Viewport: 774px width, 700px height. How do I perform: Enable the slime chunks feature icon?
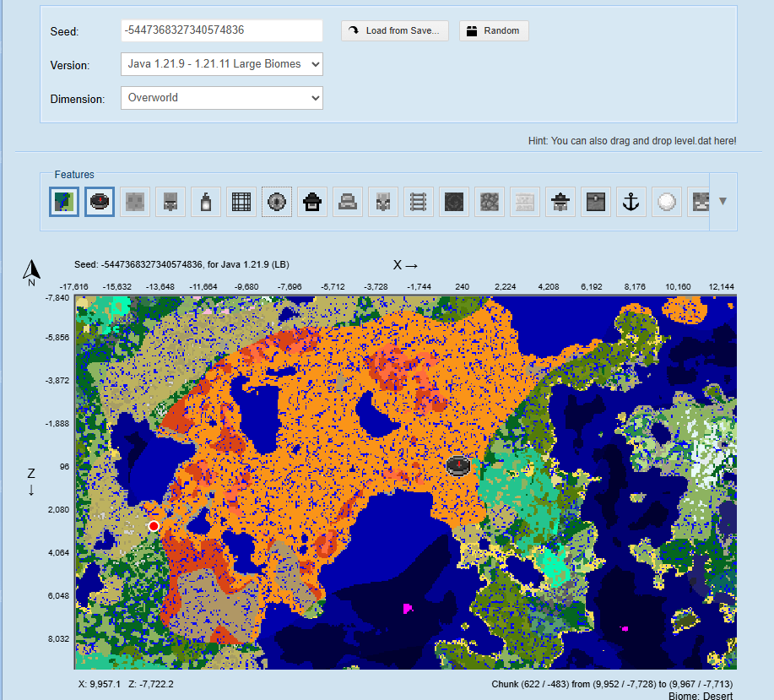coord(135,202)
